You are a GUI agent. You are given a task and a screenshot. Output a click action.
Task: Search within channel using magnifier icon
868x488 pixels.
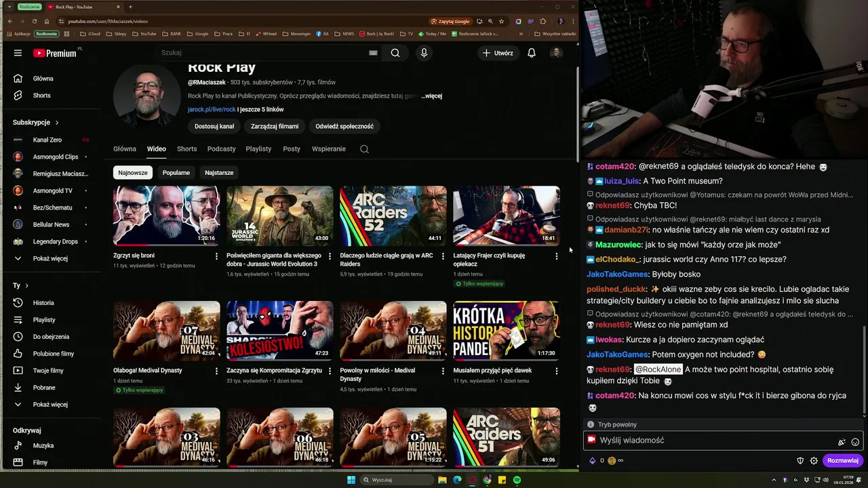pyautogui.click(x=364, y=149)
